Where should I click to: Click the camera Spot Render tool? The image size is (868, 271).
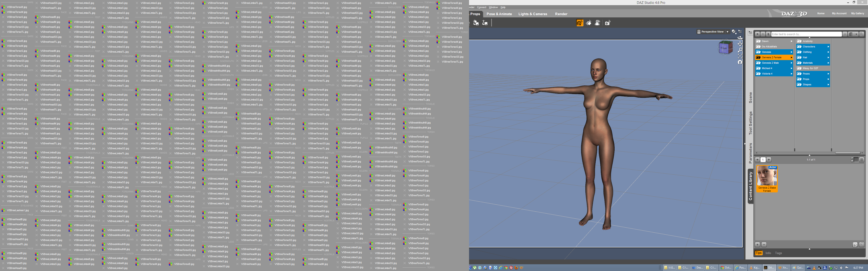[608, 23]
